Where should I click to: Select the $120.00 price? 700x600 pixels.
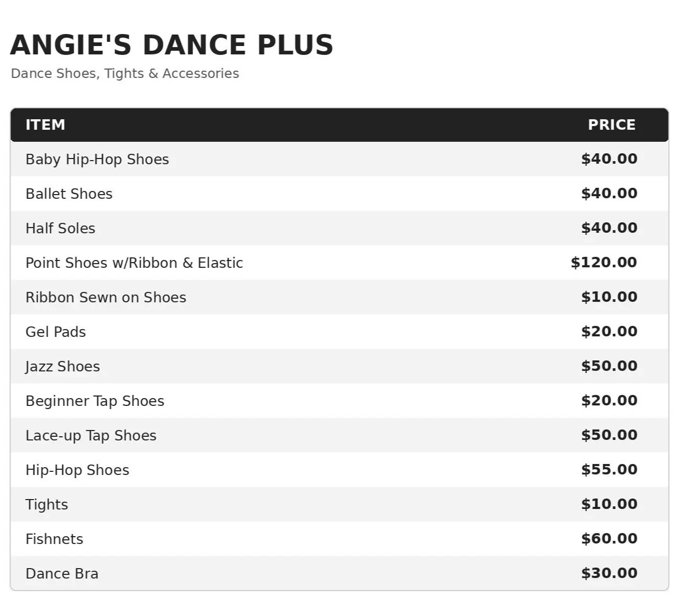[x=604, y=263]
